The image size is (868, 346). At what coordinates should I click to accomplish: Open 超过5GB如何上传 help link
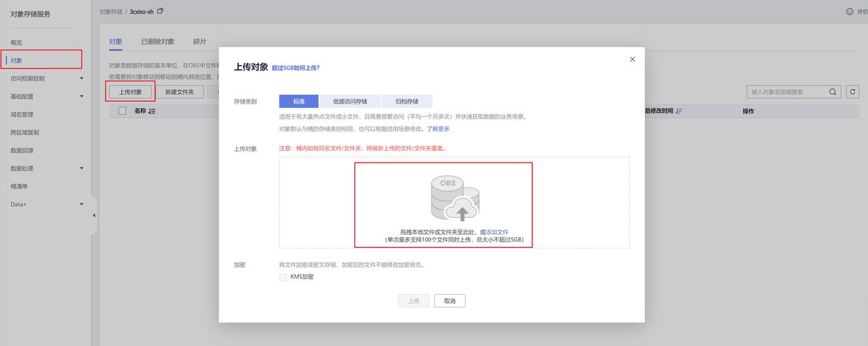(296, 68)
